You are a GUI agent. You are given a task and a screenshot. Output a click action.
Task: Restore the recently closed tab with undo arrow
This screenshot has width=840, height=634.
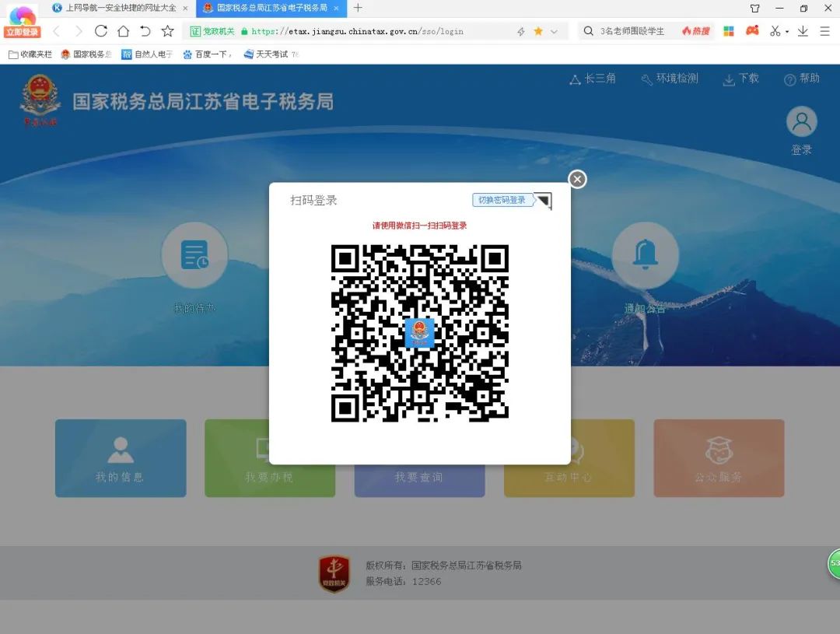[145, 31]
